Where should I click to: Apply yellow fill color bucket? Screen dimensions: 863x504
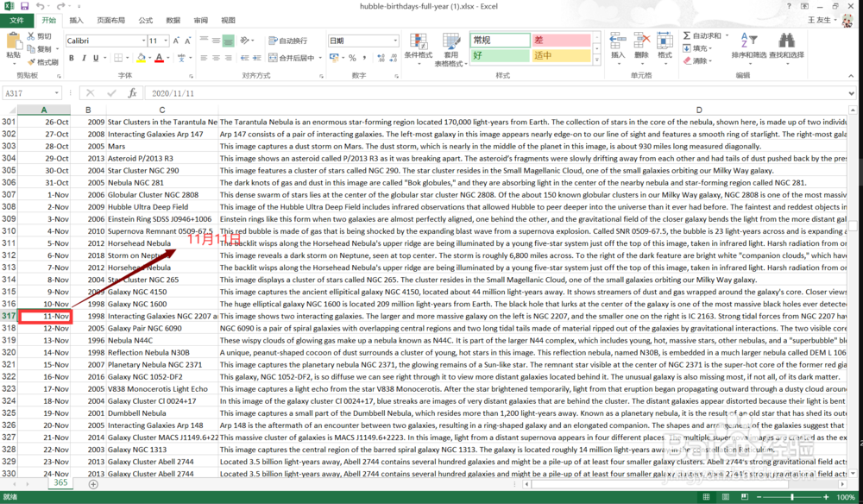coord(141,58)
